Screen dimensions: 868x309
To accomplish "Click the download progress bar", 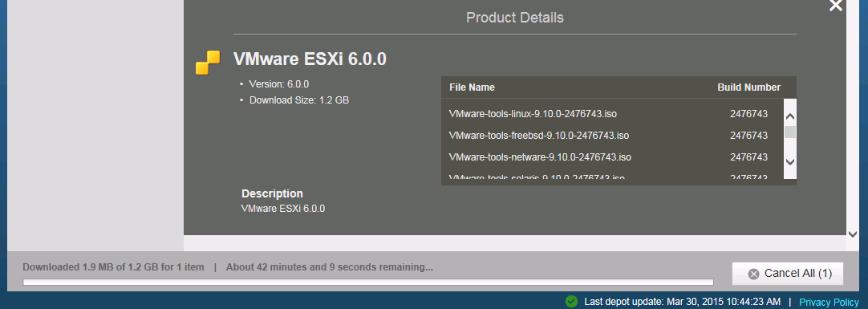I will 368,283.
